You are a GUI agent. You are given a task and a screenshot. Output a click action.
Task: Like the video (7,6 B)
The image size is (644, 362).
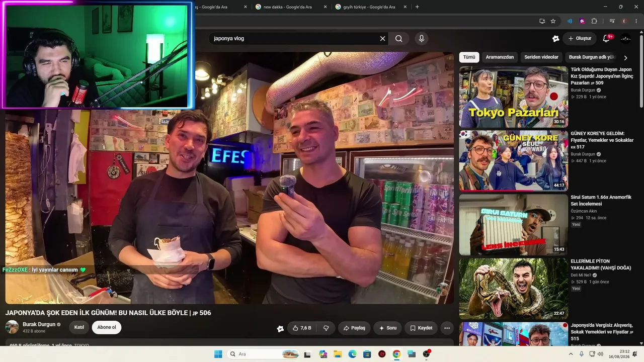302,328
